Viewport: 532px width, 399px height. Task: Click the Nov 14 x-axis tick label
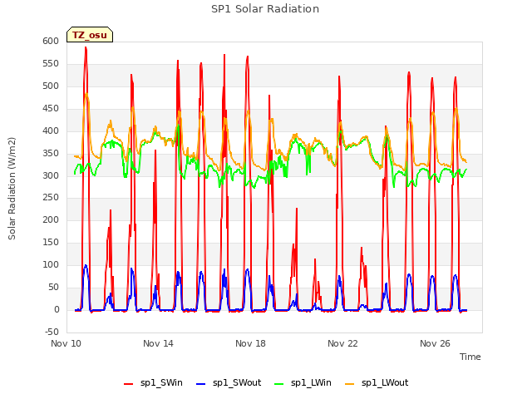[x=158, y=343]
